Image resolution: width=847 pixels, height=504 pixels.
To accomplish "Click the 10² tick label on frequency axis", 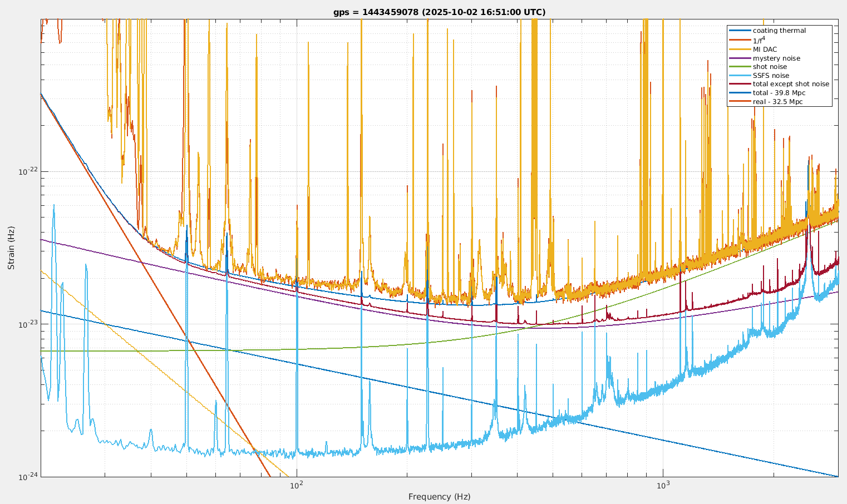I will click(296, 485).
